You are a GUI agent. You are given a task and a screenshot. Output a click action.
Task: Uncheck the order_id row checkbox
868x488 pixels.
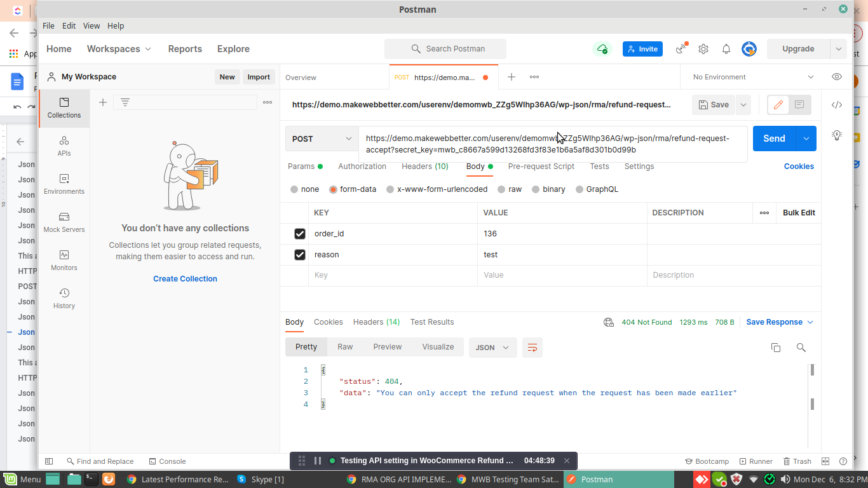(x=300, y=234)
